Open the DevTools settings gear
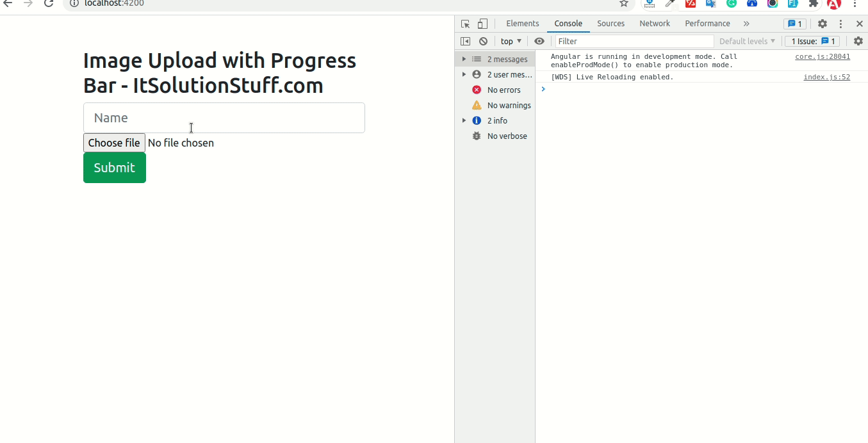868x443 pixels. click(822, 23)
